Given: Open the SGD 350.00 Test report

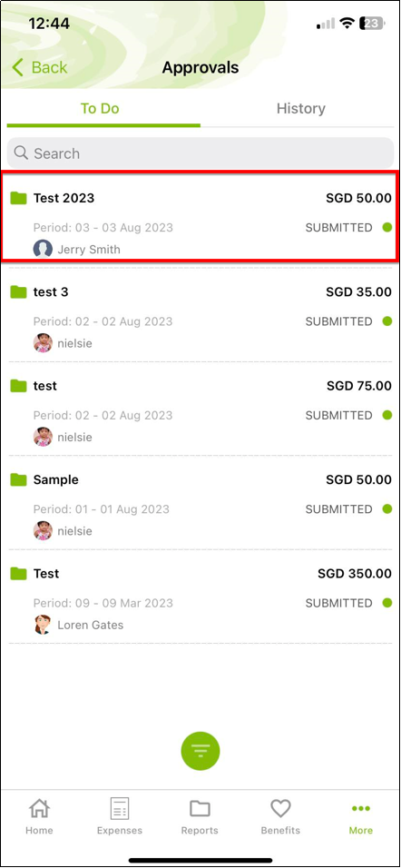Looking at the screenshot, I should [200, 597].
